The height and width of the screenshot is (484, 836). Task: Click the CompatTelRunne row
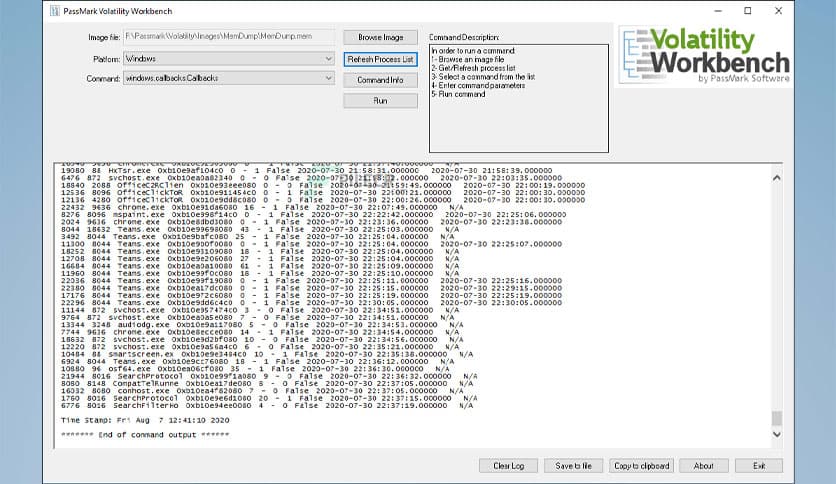coord(267,384)
